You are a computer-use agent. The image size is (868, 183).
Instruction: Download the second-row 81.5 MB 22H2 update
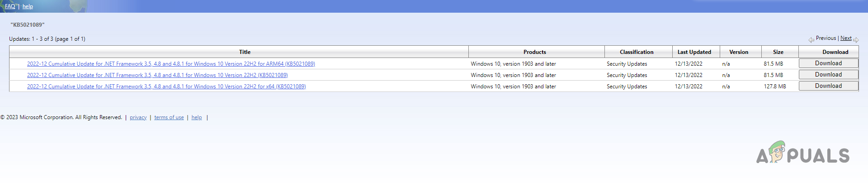(x=828, y=75)
